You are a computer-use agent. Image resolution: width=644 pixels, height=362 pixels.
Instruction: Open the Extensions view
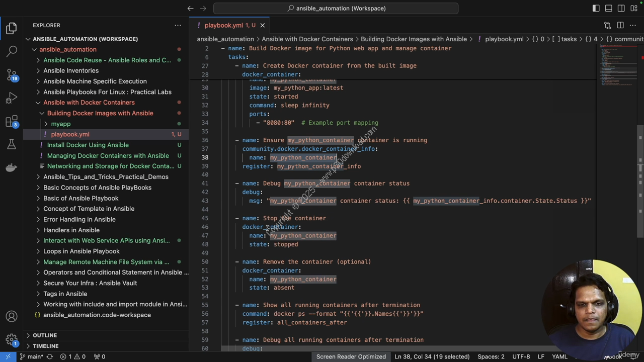tap(12, 121)
